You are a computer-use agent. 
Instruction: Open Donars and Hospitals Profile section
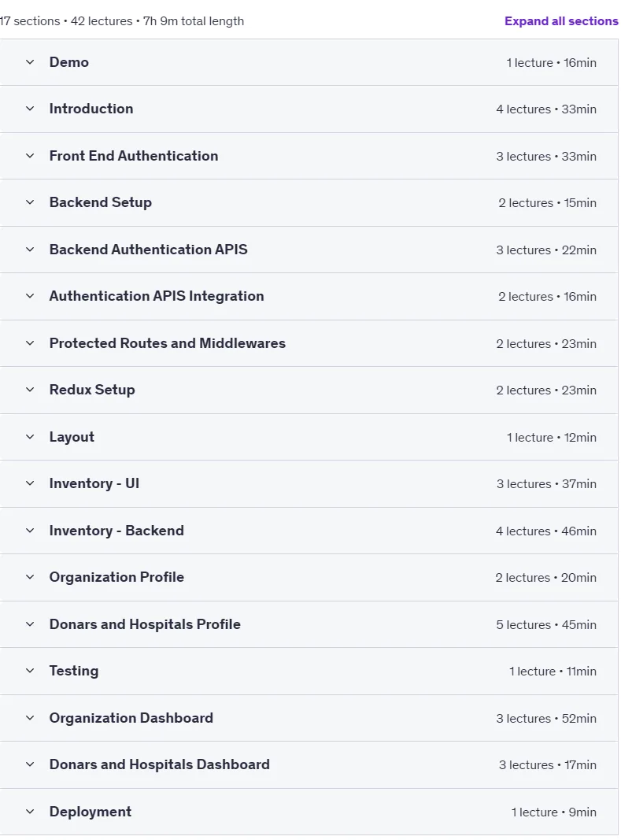coord(309,624)
